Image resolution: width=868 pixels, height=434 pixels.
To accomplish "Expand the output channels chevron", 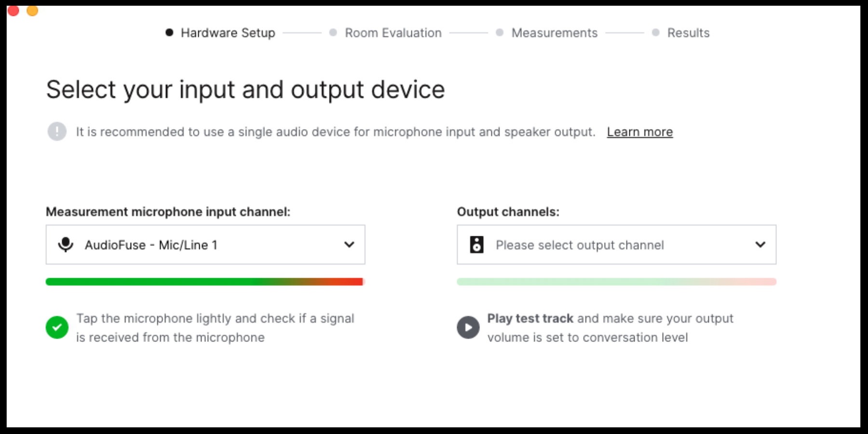I will 760,244.
